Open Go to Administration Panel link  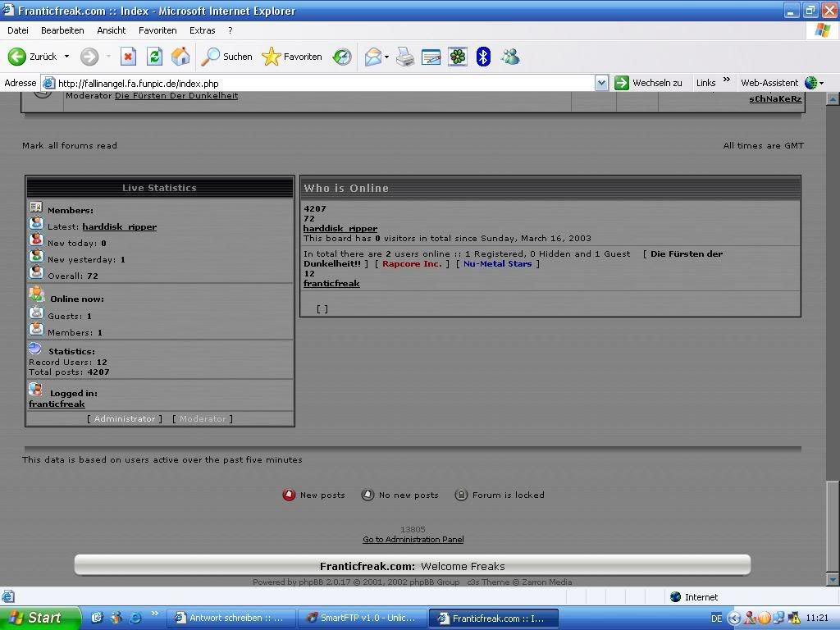coord(413,540)
